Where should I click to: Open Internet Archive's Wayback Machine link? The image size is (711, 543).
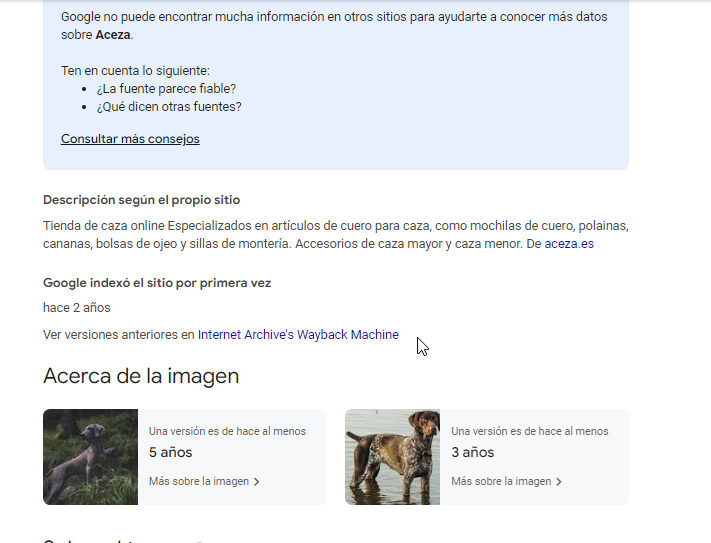298,335
